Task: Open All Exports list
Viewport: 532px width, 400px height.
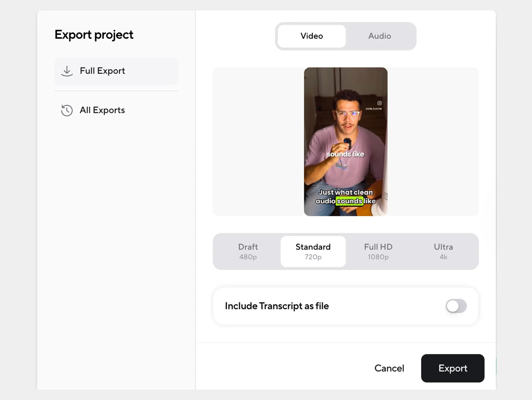Action: (x=102, y=110)
